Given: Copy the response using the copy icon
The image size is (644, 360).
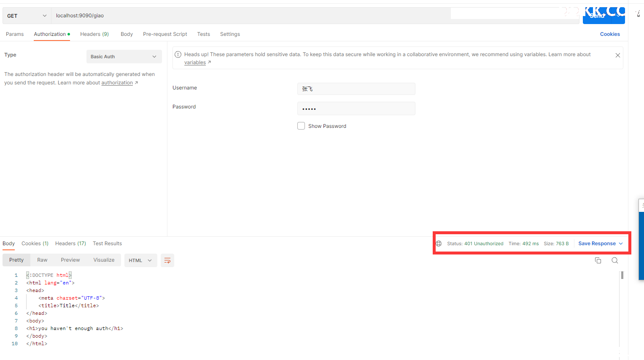Looking at the screenshot, I should coord(598,260).
